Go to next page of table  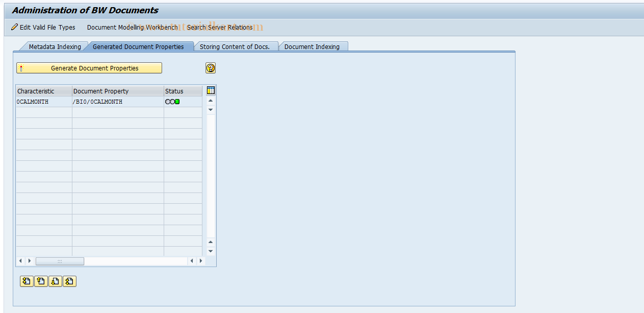[55, 281]
